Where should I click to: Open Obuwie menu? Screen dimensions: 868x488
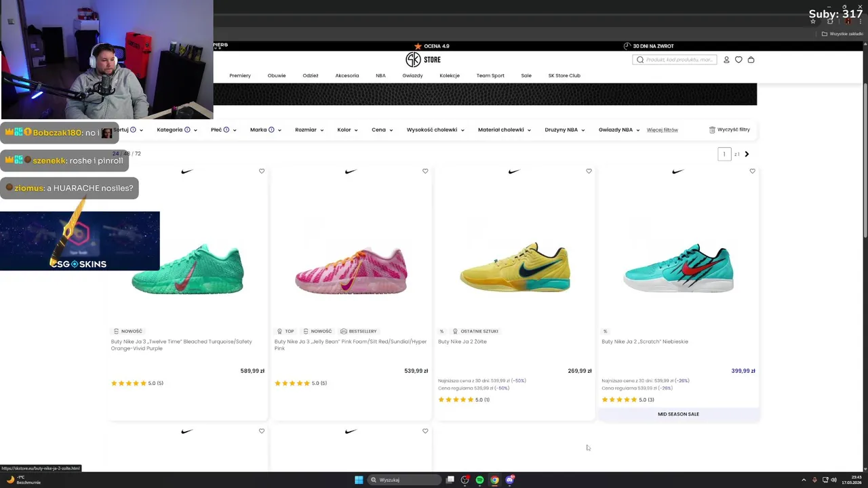[277, 75]
